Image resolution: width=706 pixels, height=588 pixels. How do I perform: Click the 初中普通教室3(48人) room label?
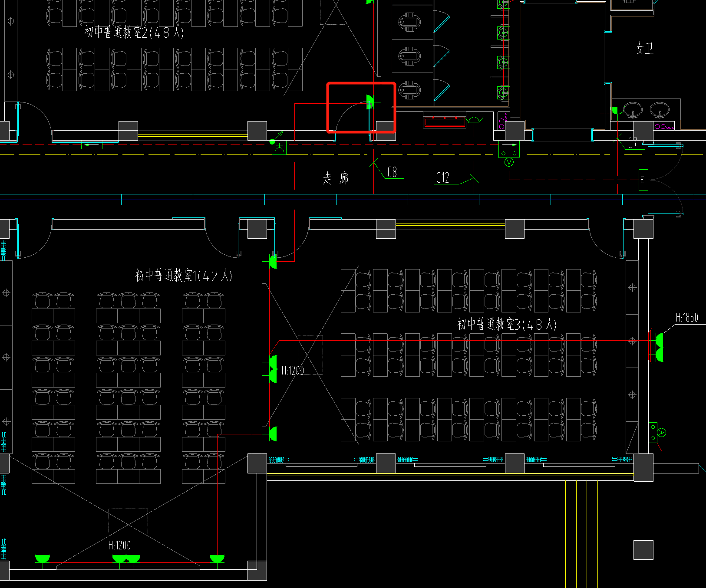click(507, 324)
